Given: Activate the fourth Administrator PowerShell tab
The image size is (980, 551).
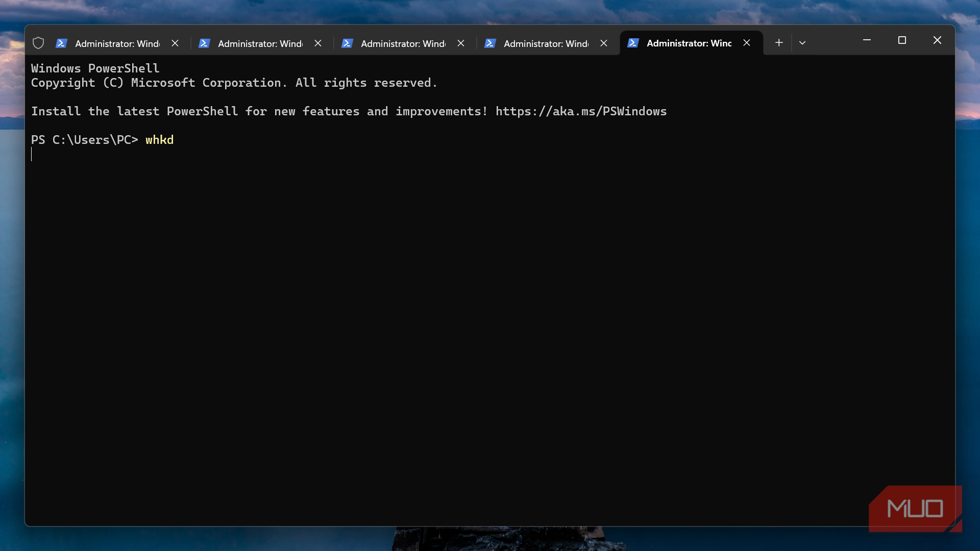Looking at the screenshot, I should tap(547, 43).
